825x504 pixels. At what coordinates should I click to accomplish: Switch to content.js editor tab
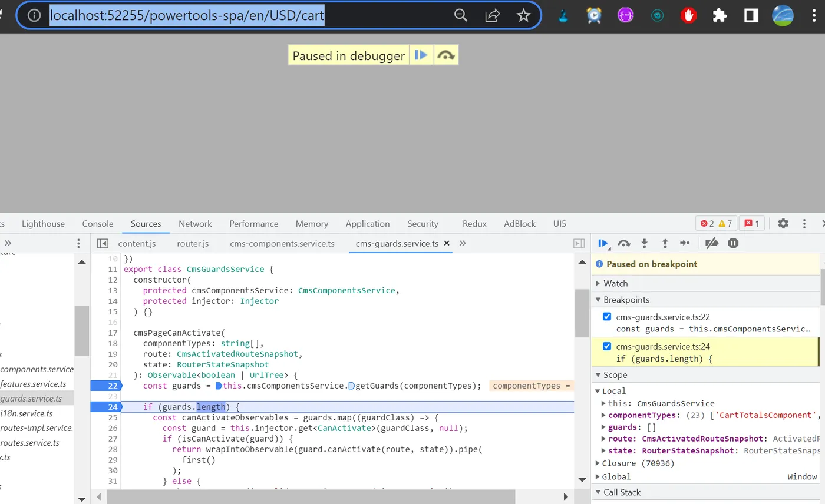(x=137, y=243)
